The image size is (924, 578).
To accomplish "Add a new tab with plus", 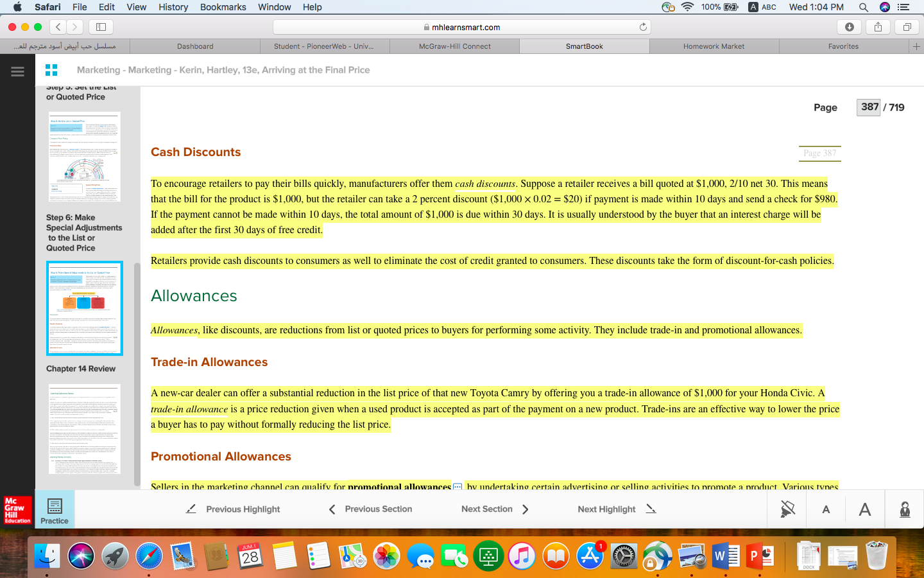I will click(916, 46).
